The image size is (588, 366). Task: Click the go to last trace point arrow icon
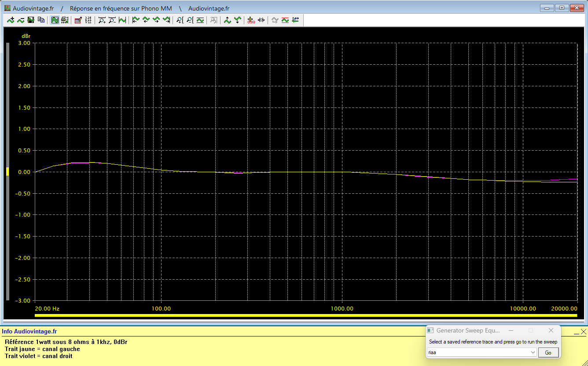166,20
